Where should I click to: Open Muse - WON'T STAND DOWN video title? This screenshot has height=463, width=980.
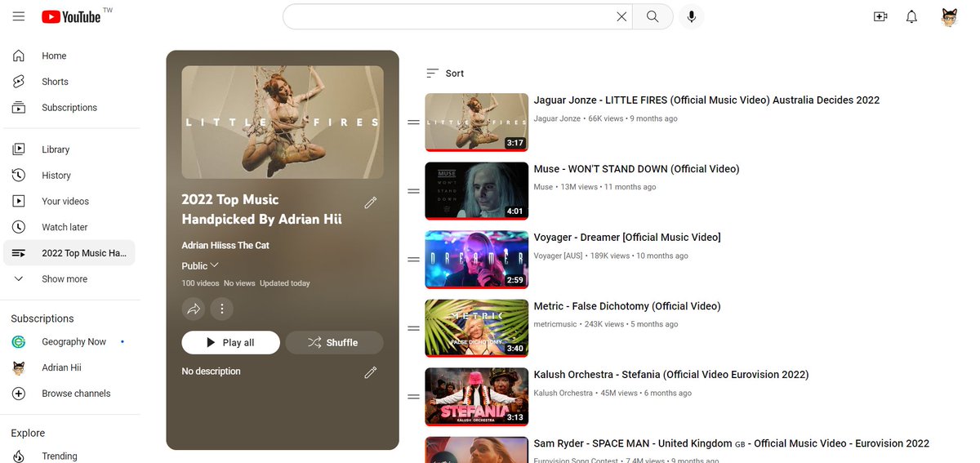point(636,169)
